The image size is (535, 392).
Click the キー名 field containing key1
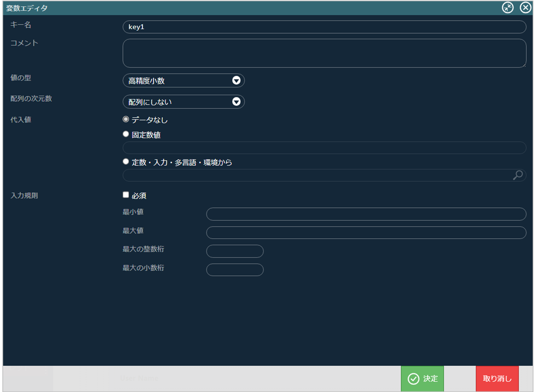(x=324, y=27)
